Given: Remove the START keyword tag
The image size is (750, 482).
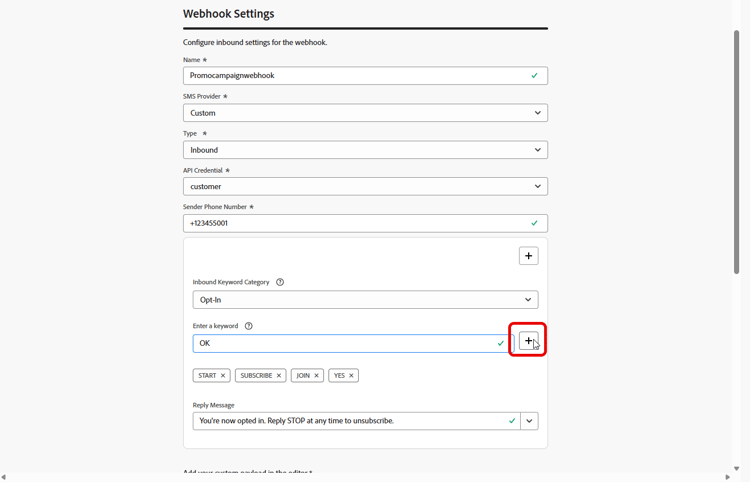Looking at the screenshot, I should tap(223, 376).
